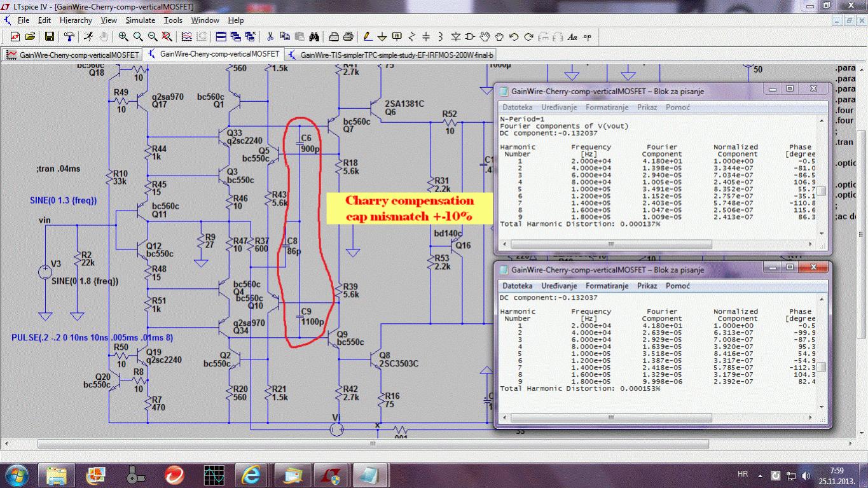Run the simulation with the running man icon
Image resolution: width=868 pixels, height=488 pixels.
[x=88, y=37]
